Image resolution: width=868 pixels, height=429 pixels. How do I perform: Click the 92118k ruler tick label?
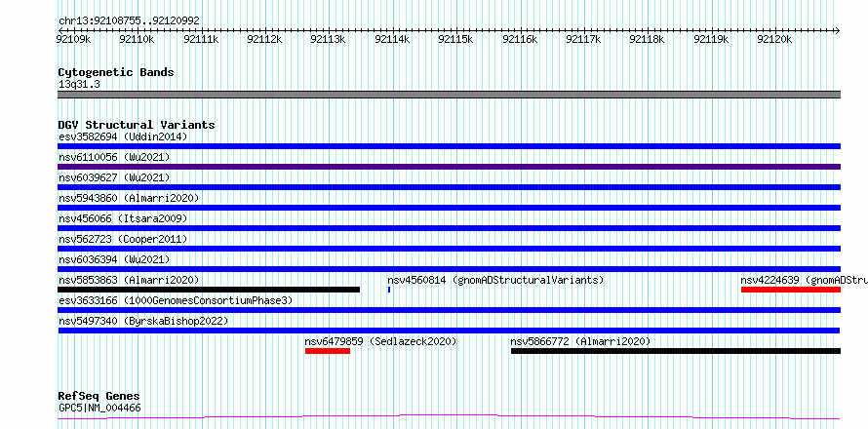point(648,39)
